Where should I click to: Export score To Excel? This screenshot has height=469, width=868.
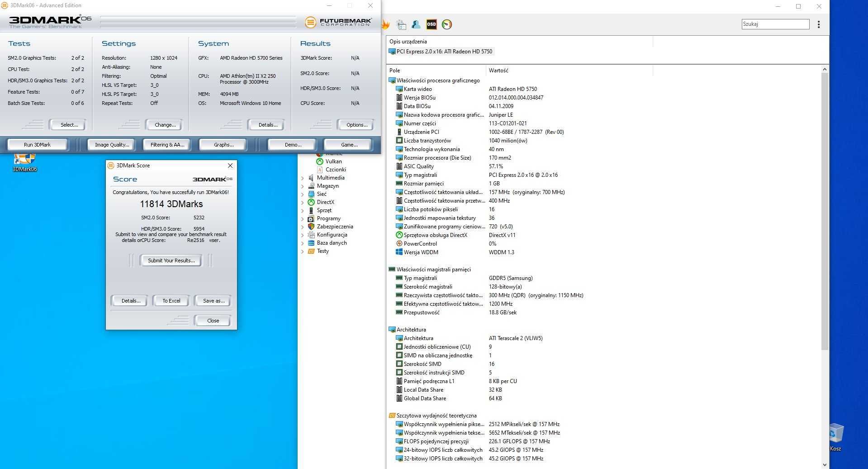[171, 301]
